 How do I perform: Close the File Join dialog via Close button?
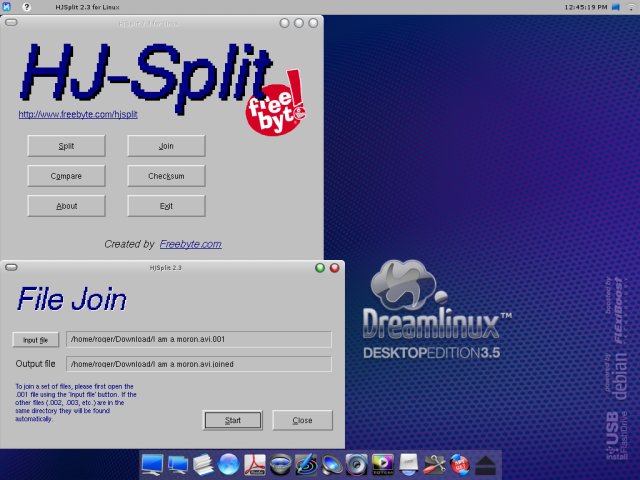[302, 420]
